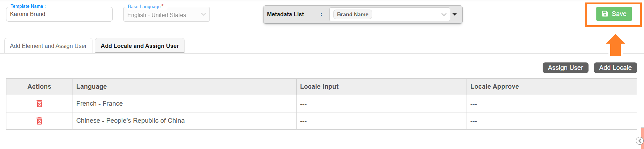Click the Brand Name metadata tag
This screenshot has height=149, width=644.
pos(352,15)
